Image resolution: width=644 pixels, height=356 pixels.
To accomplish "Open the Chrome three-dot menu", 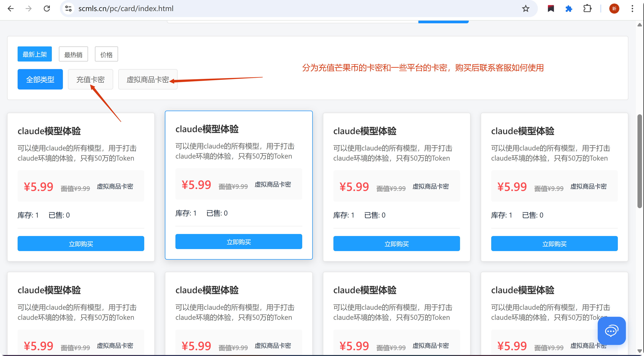I will click(632, 9).
